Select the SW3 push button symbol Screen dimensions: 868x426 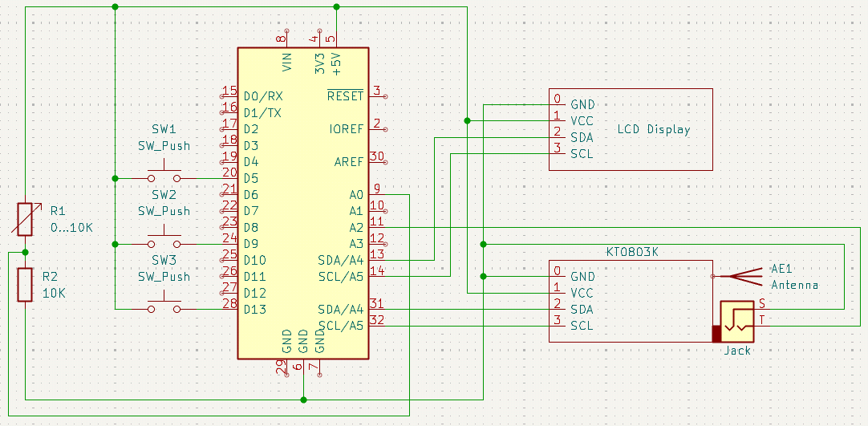coord(164,304)
